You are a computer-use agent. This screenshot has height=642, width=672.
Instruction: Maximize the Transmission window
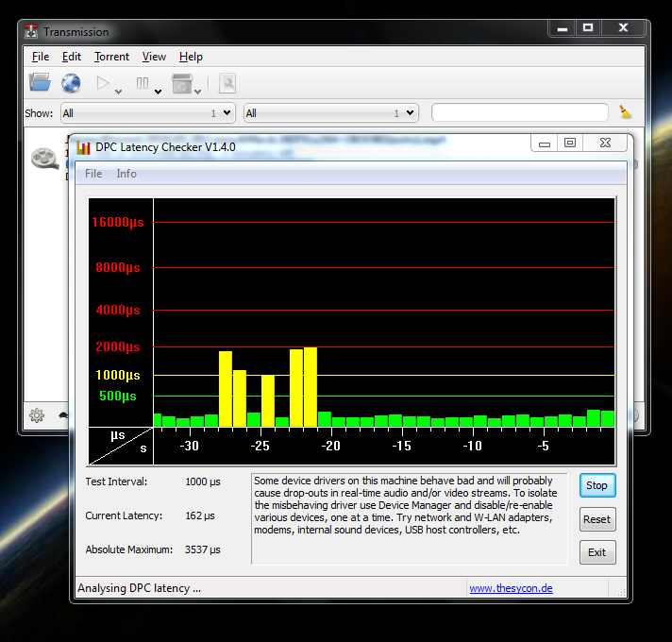588,28
